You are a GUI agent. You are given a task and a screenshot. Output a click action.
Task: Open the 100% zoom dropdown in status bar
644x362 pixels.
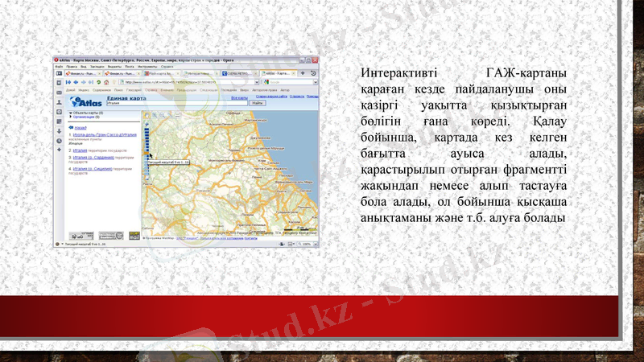click(316, 245)
